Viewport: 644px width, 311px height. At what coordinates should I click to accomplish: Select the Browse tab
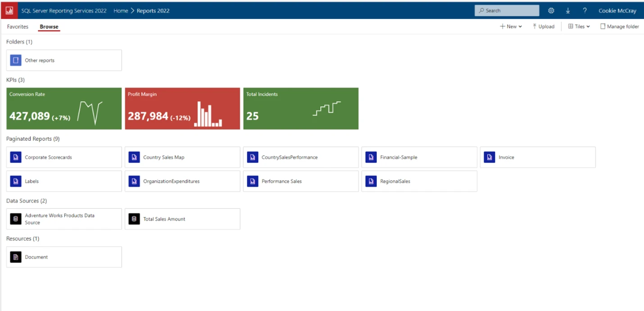(x=48, y=26)
